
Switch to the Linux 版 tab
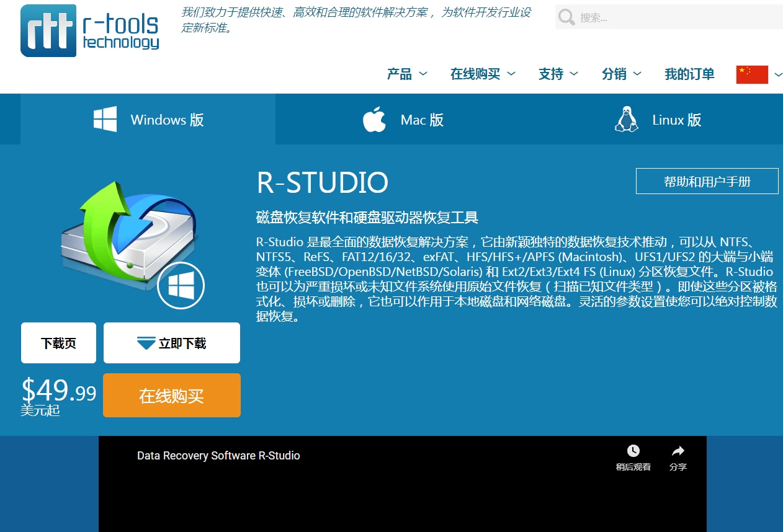(656, 119)
